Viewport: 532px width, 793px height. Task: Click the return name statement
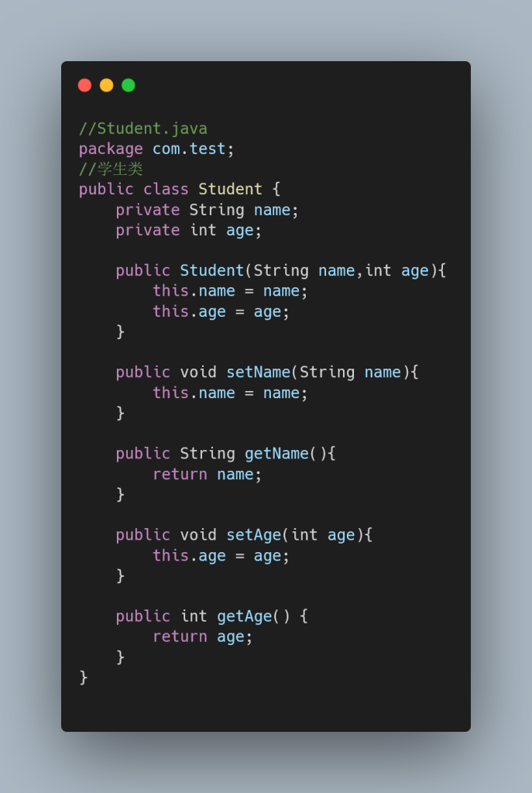(x=207, y=474)
